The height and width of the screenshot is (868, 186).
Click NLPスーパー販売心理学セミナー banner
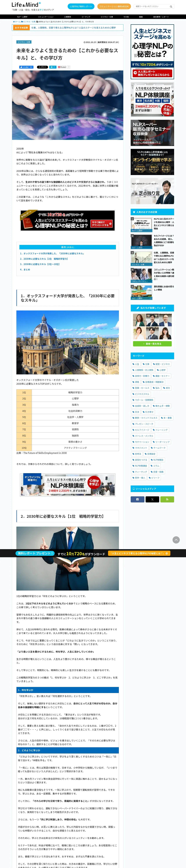pyautogui.click(x=152, y=133)
